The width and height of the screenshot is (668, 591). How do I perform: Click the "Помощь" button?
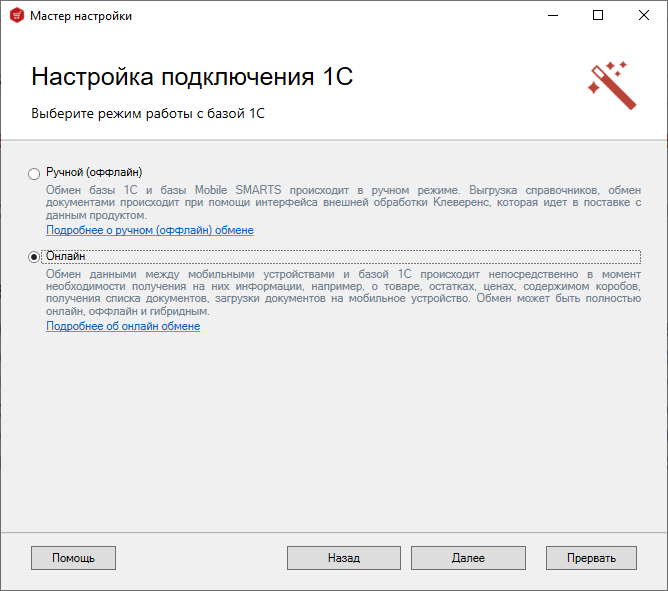click(73, 558)
